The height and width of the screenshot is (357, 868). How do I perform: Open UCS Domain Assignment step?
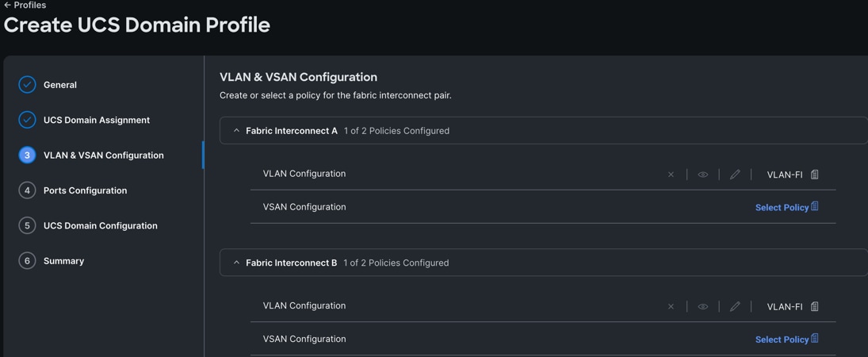coord(97,121)
